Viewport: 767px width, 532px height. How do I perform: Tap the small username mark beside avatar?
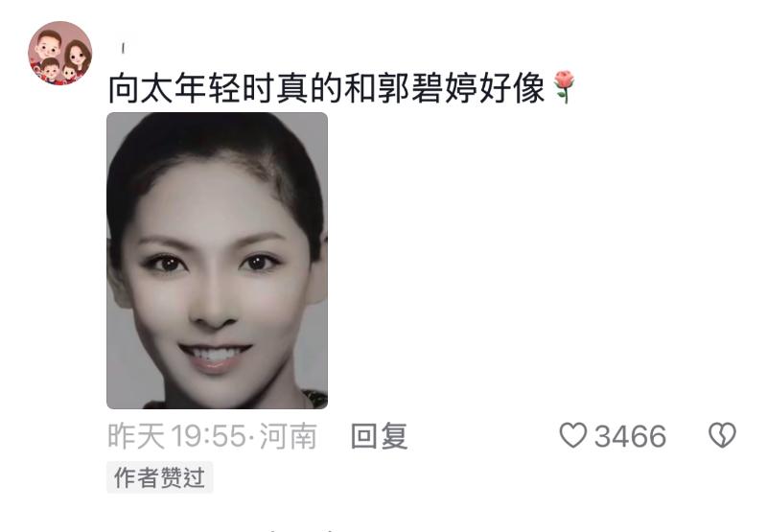click(x=124, y=48)
